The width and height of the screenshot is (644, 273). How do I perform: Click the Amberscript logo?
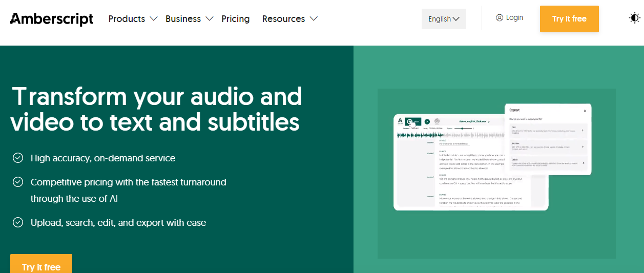click(x=52, y=19)
